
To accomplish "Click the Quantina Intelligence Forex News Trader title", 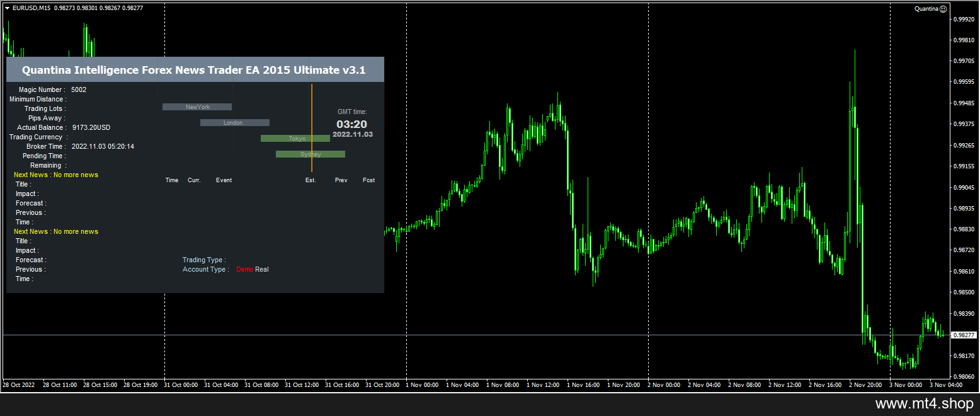I will click(x=194, y=70).
